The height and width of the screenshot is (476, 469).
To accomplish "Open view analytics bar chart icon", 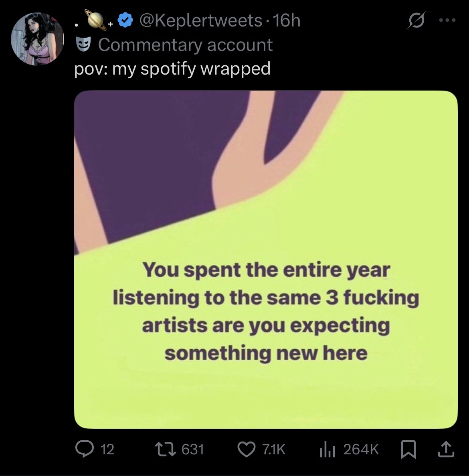I will click(x=328, y=449).
